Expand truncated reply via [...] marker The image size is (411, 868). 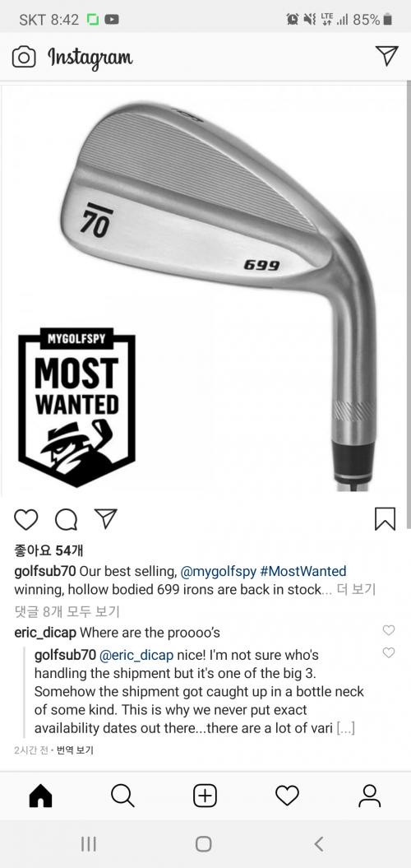click(346, 728)
